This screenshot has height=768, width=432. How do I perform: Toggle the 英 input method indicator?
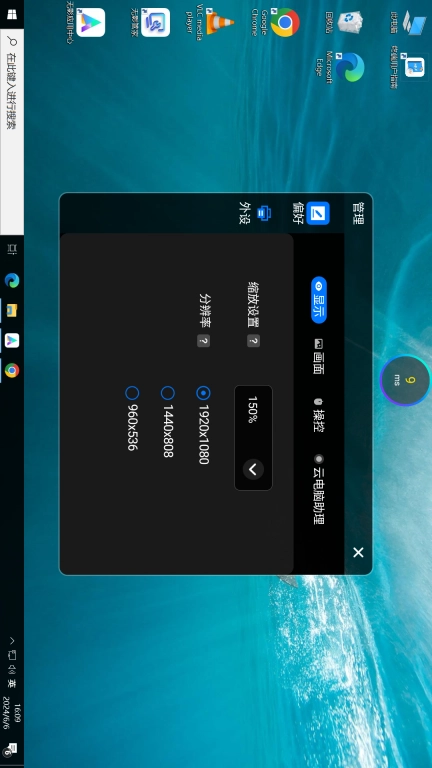coord(12,683)
